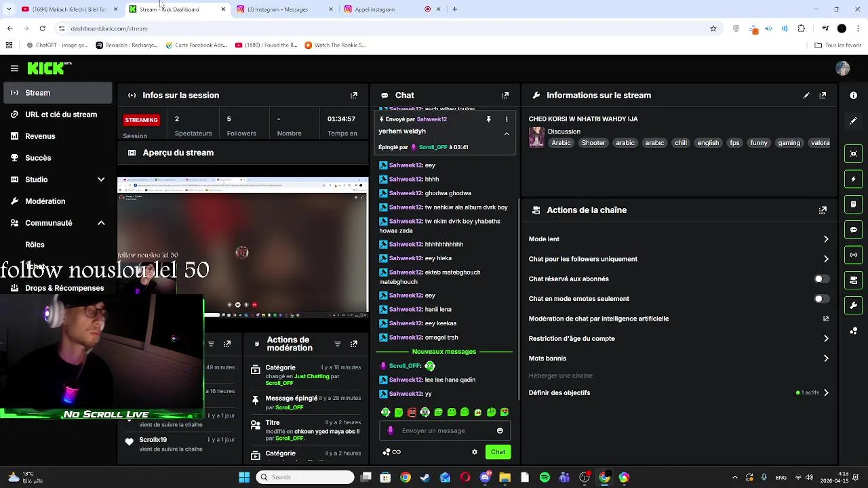Image resolution: width=868 pixels, height=488 pixels.
Task: Send message with the green Chat button
Action: (498, 452)
